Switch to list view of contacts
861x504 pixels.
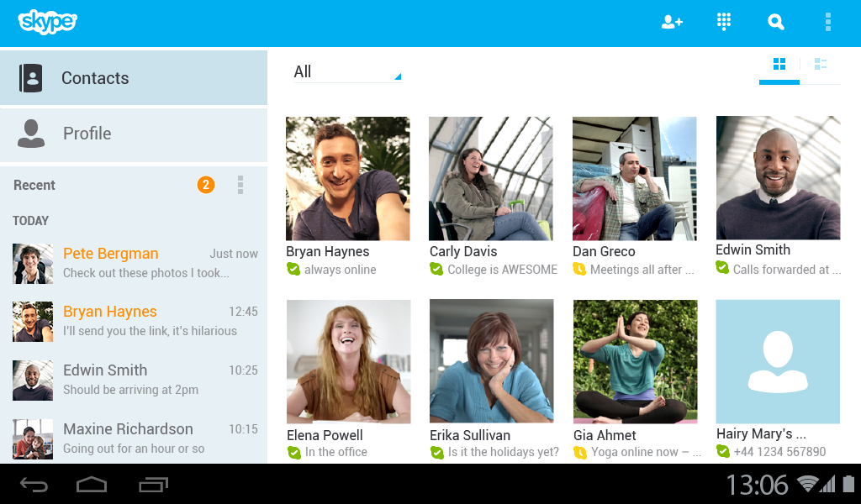[821, 64]
